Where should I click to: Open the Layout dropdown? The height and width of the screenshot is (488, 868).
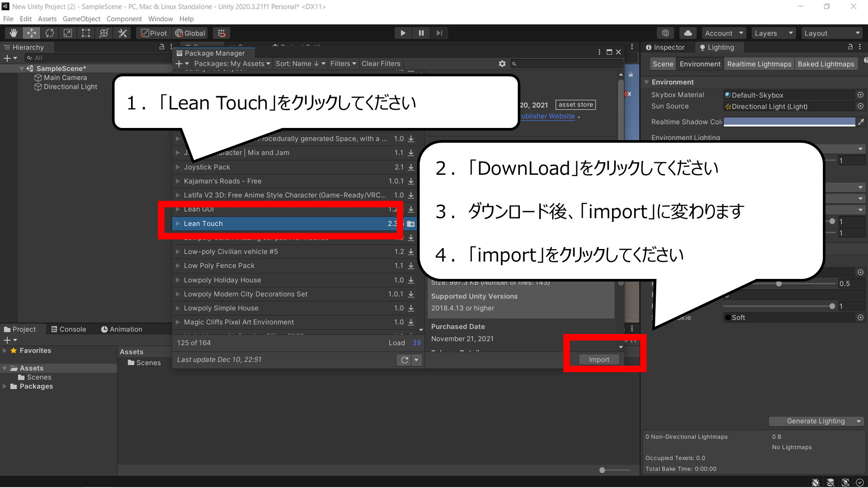pyautogui.click(x=832, y=33)
